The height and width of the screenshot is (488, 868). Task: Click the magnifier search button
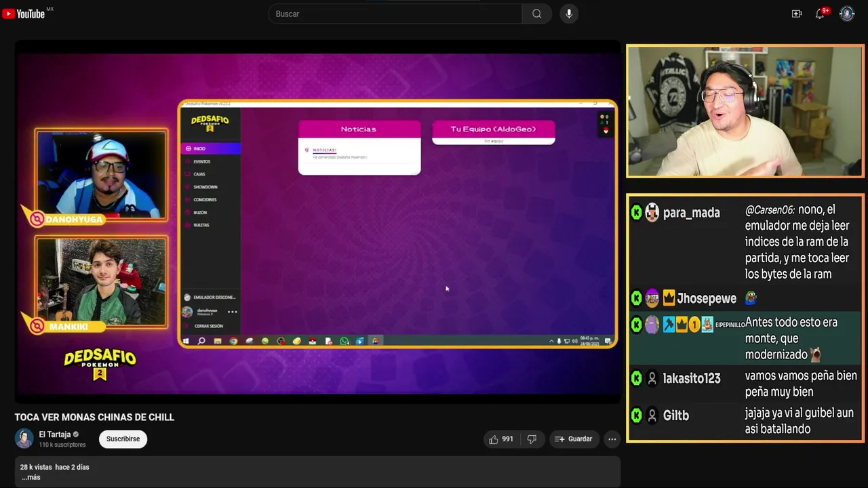point(536,14)
